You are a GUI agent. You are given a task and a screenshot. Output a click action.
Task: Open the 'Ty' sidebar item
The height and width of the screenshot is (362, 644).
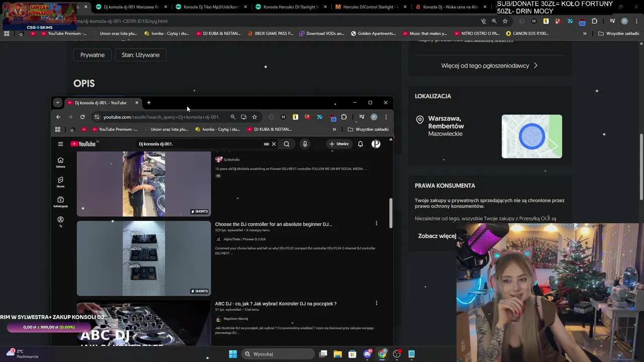60,222
